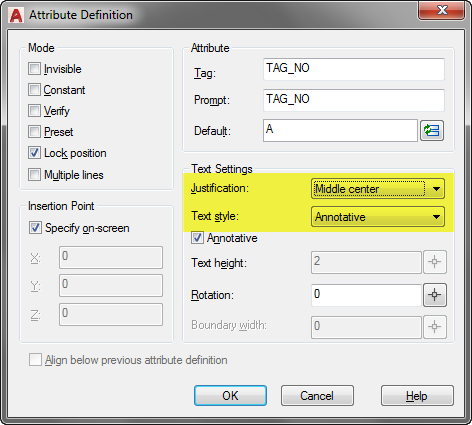Click the Tag input field
Viewport: 472px width, 425px height.
(354, 69)
